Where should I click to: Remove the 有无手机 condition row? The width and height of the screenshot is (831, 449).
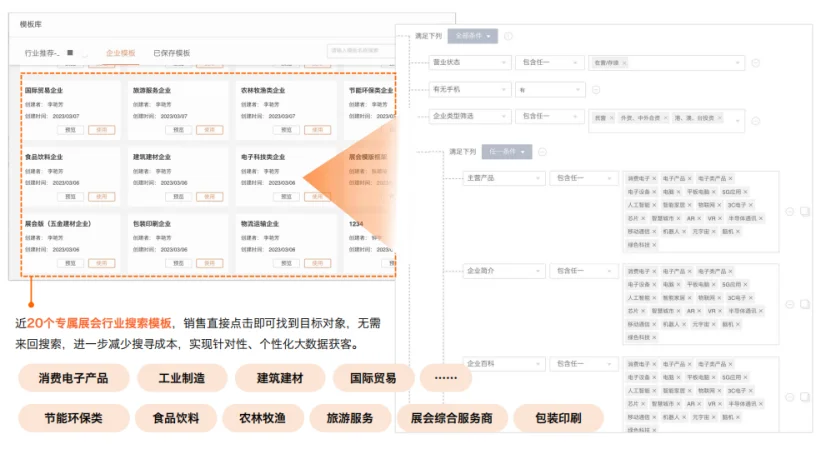(x=596, y=90)
